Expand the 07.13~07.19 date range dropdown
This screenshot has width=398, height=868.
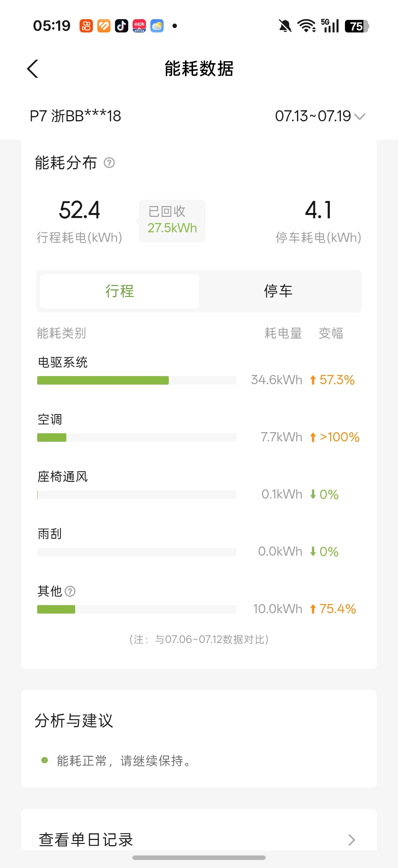(320, 116)
